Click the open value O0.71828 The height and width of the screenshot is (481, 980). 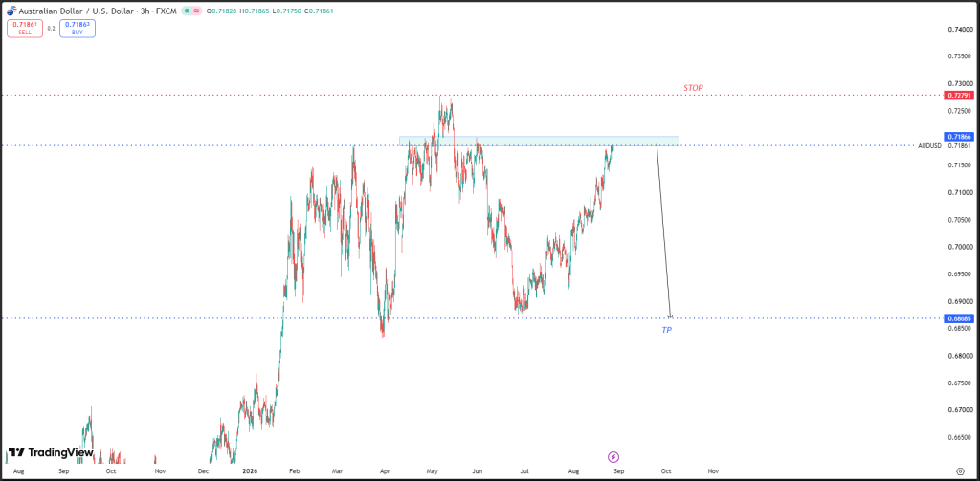coord(221,11)
